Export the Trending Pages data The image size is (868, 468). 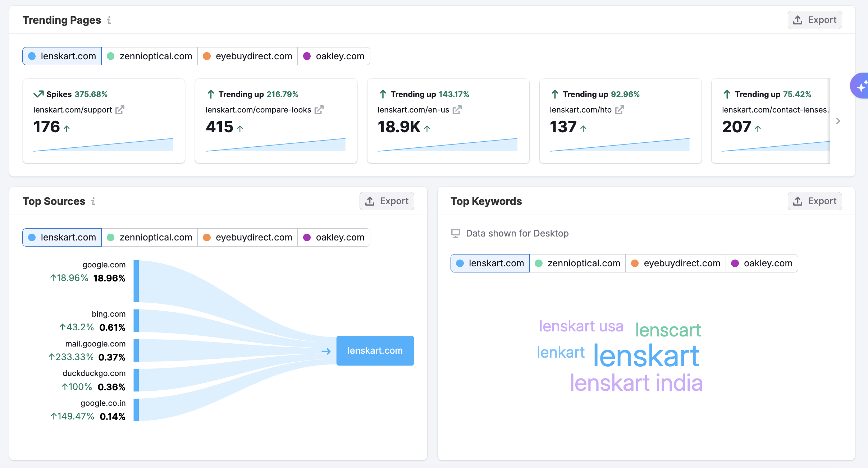click(x=815, y=20)
